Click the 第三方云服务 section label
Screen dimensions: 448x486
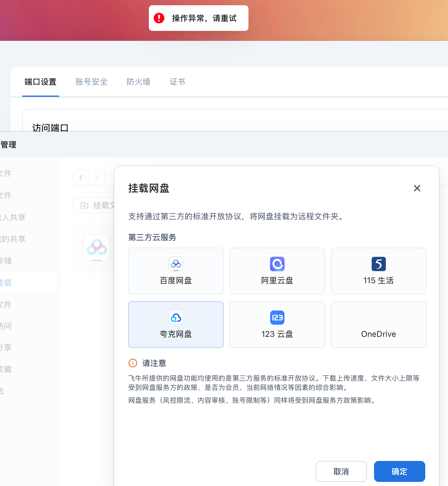(152, 237)
